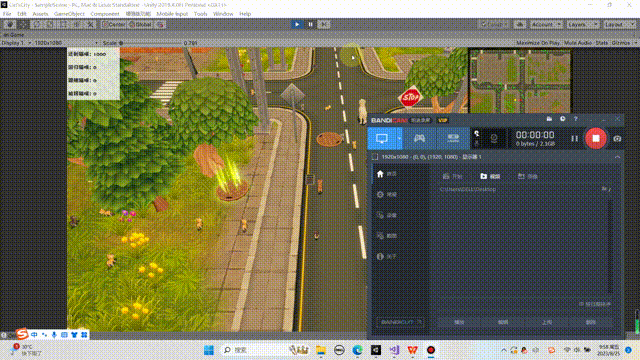The image size is (640, 360).
Task: Open the Mobile Input menu
Action: [x=172, y=14]
